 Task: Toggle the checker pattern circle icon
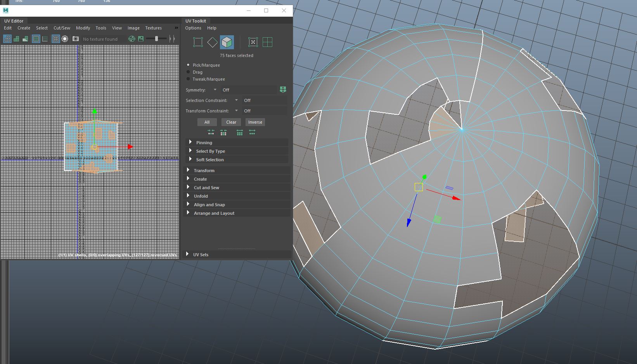(65, 39)
